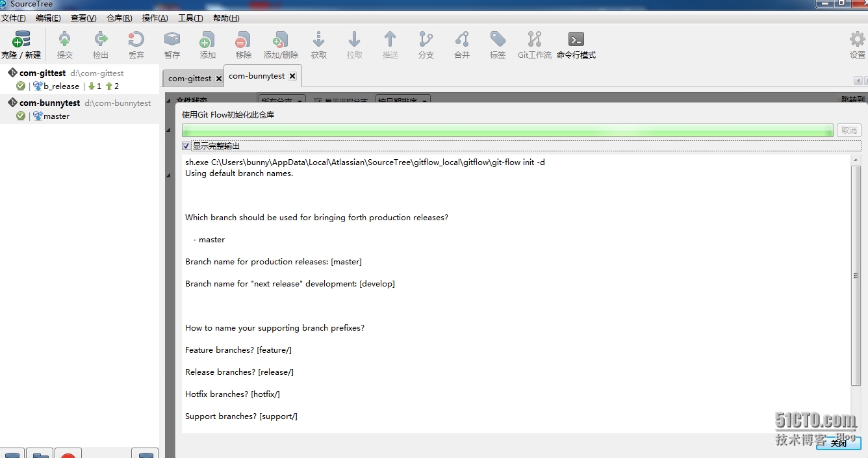Click the 关闭 close button in dialog
Image resolution: width=868 pixels, height=458 pixels.
click(839, 443)
